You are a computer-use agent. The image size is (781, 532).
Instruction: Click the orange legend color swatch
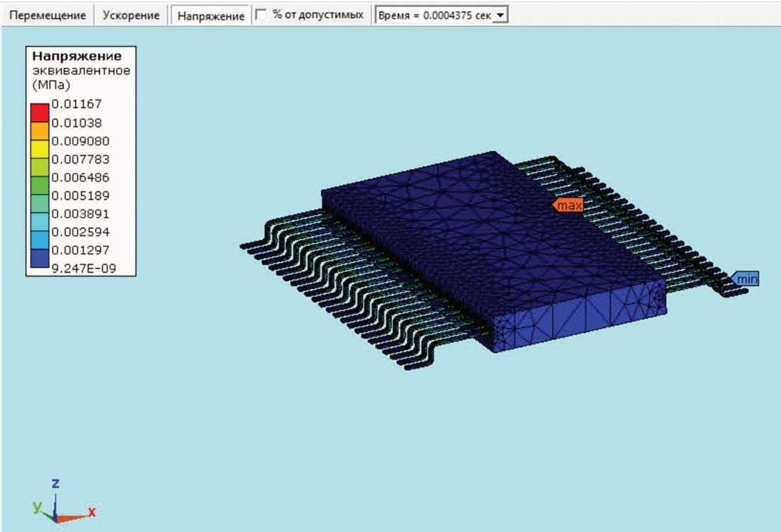(x=40, y=131)
